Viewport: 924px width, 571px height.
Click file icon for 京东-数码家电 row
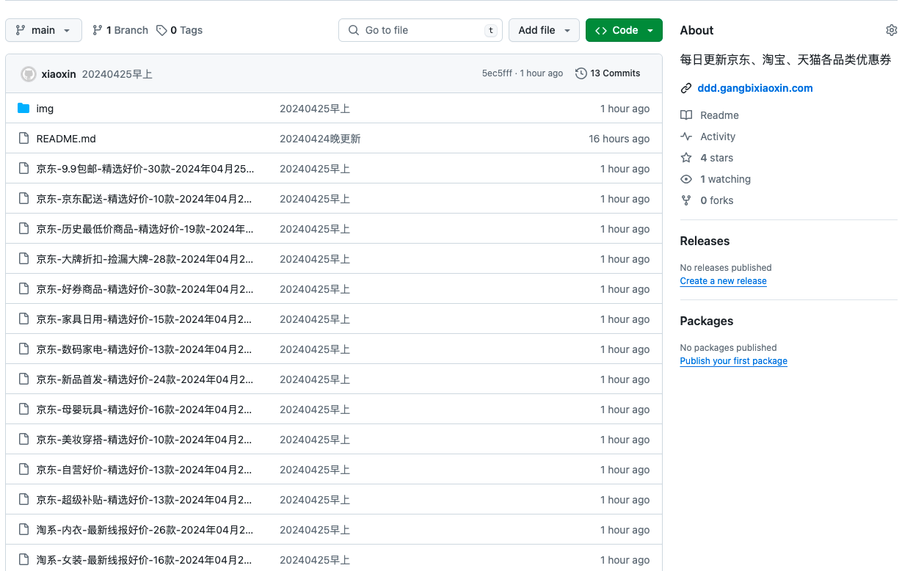click(23, 349)
